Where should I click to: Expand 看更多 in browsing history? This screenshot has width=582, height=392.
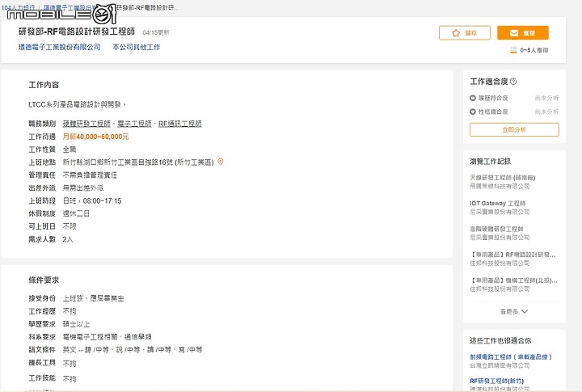pyautogui.click(x=514, y=311)
